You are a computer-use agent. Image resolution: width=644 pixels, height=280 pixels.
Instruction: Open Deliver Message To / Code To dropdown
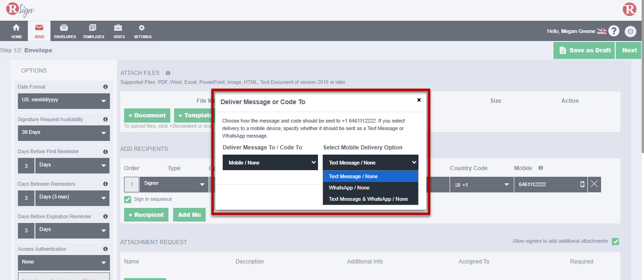pos(270,163)
